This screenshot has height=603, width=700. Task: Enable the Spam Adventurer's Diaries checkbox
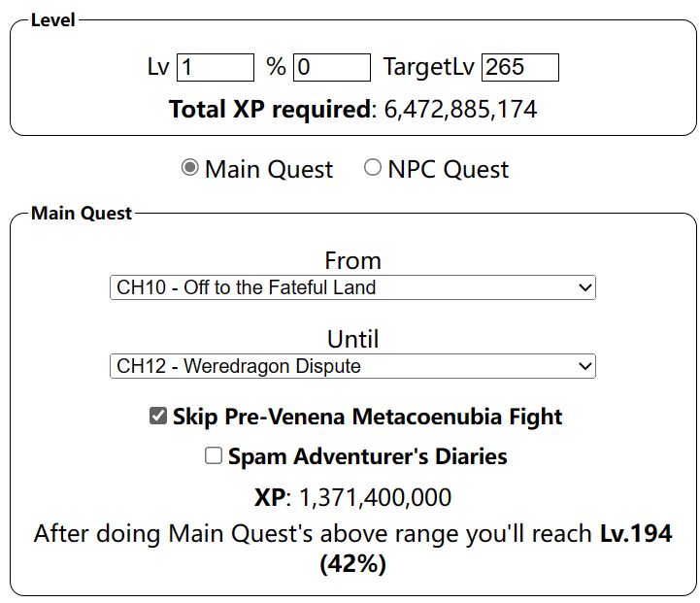(x=214, y=456)
